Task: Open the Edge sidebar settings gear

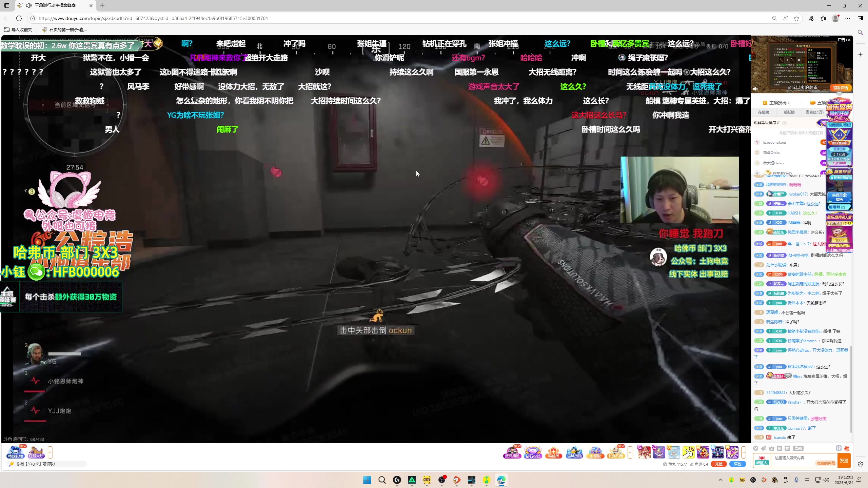Action: coord(861,465)
